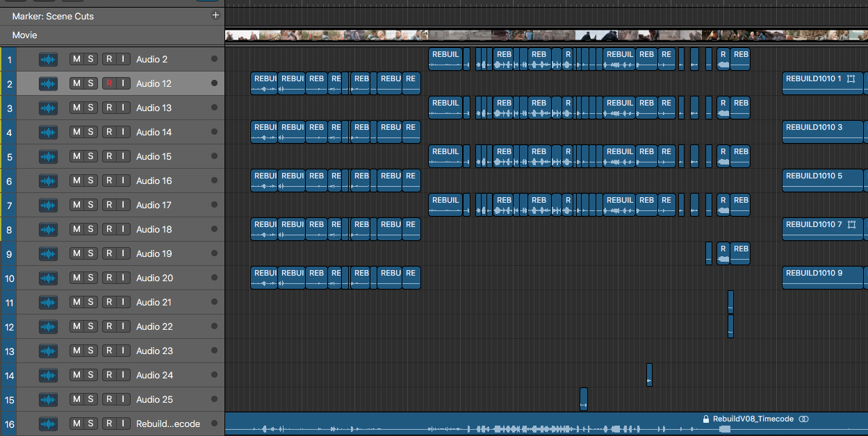Image resolution: width=868 pixels, height=436 pixels.
Task: Click the gray status dot on Audio 18
Action: 213,229
